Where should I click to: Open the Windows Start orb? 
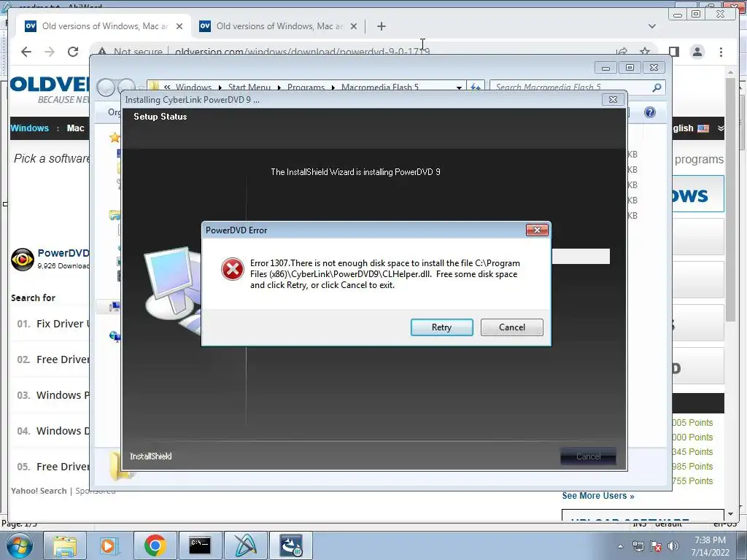19,545
